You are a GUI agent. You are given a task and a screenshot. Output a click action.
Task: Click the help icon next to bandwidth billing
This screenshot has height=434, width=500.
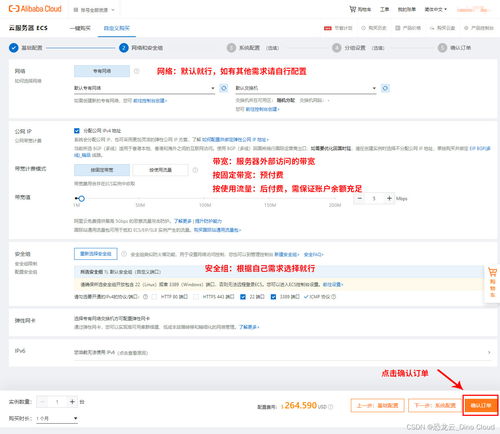coord(195,170)
